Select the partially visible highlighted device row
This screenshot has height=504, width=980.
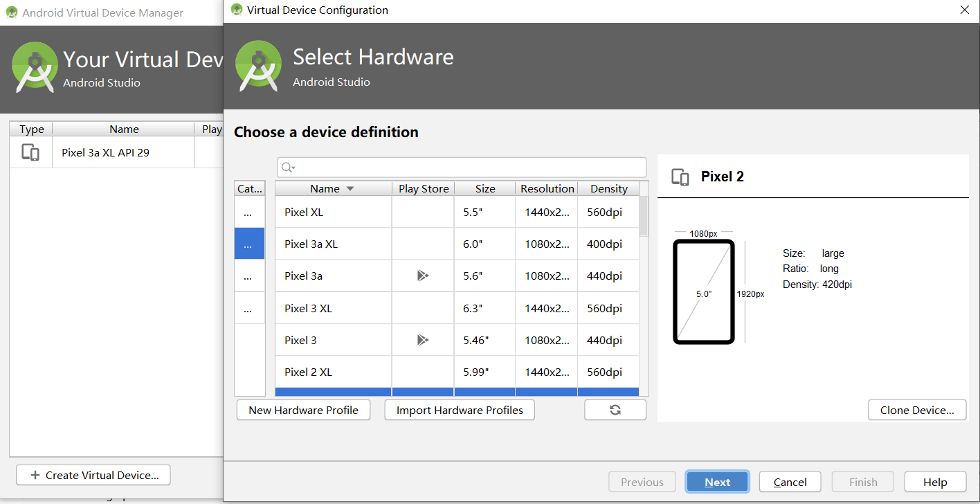click(457, 392)
